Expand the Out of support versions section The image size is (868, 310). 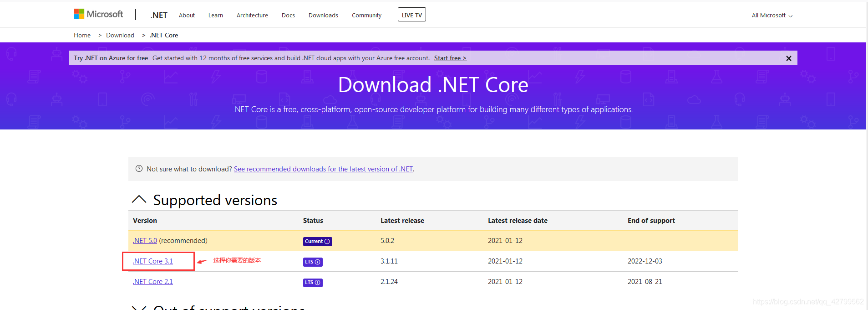click(x=139, y=307)
